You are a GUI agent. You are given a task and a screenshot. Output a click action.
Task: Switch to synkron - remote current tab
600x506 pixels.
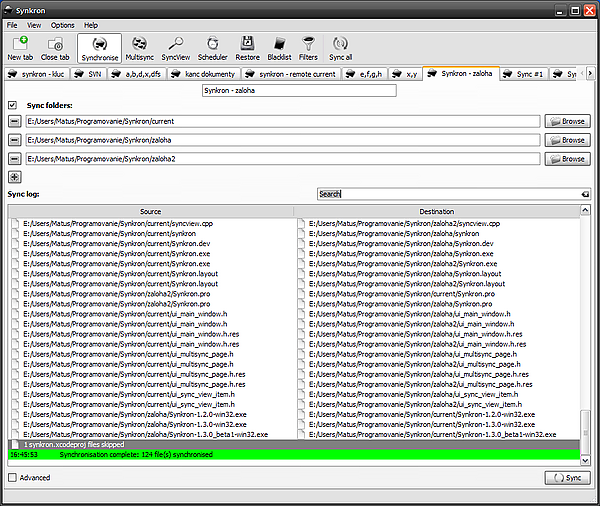click(x=291, y=74)
